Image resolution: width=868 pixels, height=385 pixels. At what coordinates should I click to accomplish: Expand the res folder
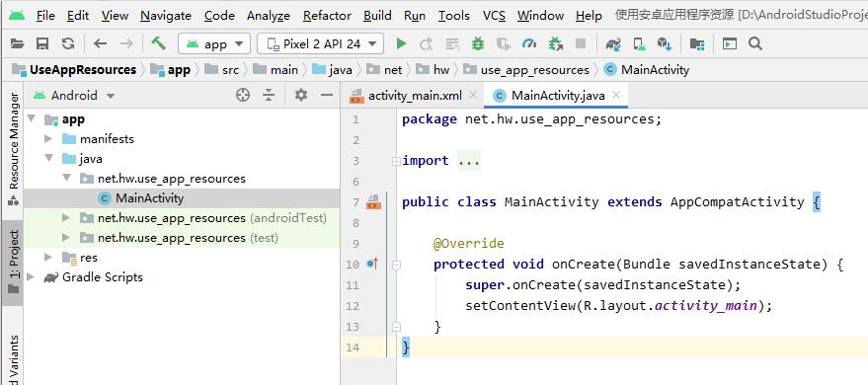[x=48, y=258]
